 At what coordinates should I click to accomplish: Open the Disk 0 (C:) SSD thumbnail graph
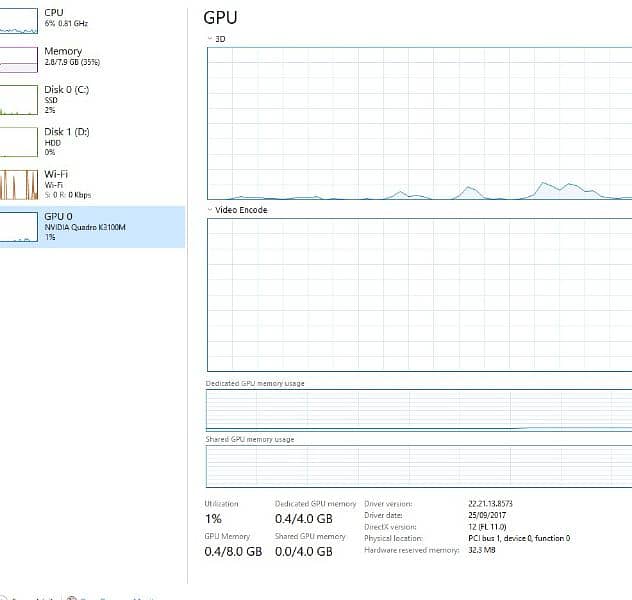click(x=18, y=100)
